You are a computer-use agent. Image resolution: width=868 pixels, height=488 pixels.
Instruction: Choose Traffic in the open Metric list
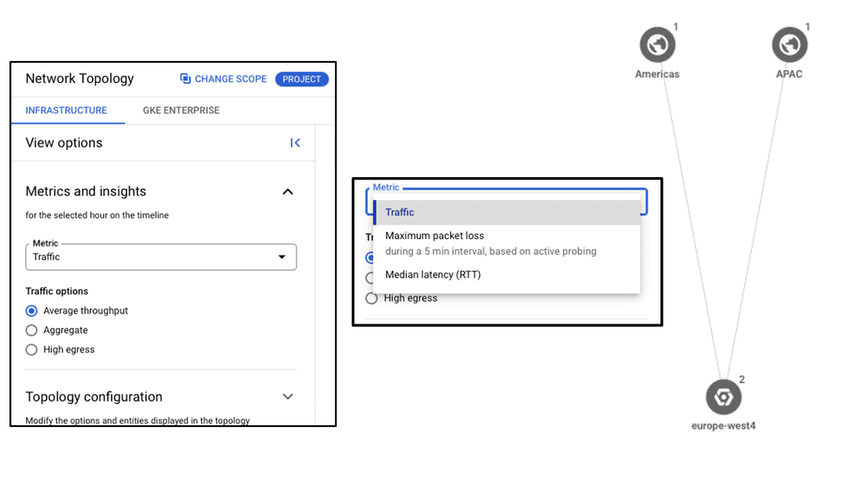tap(507, 213)
